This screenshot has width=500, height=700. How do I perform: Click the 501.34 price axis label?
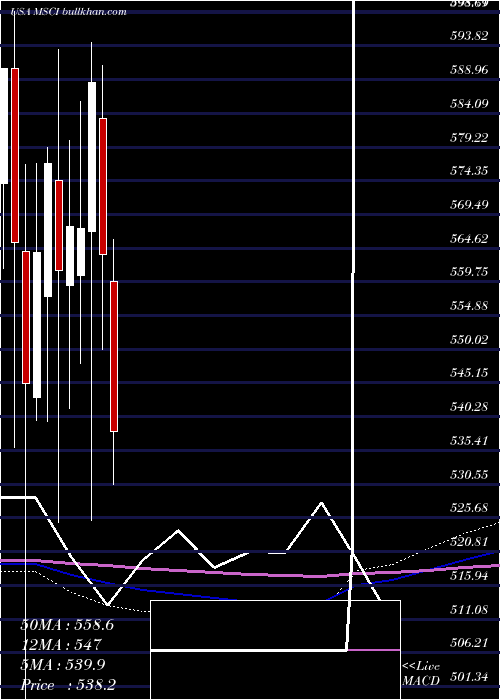(x=468, y=677)
